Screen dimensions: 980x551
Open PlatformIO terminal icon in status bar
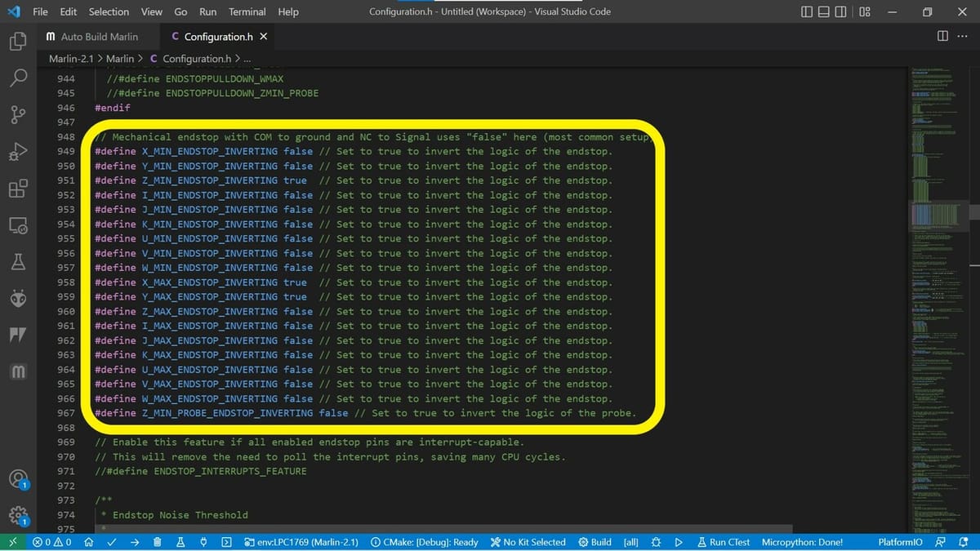tap(226, 542)
